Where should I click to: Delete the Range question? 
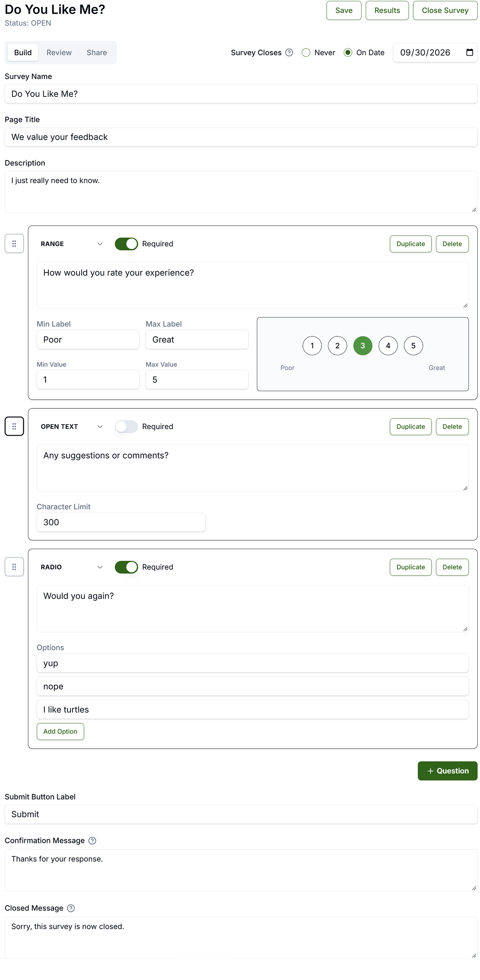(452, 244)
